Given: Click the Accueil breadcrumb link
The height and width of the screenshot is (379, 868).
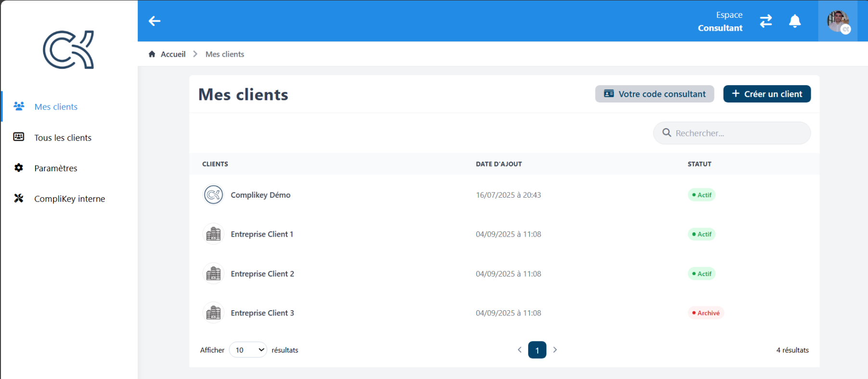Looking at the screenshot, I should (173, 54).
